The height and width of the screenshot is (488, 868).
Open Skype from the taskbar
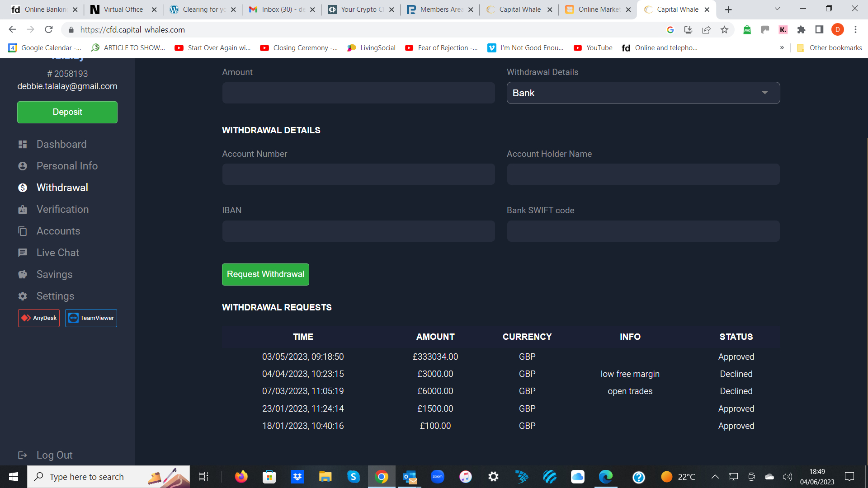pos(354,477)
